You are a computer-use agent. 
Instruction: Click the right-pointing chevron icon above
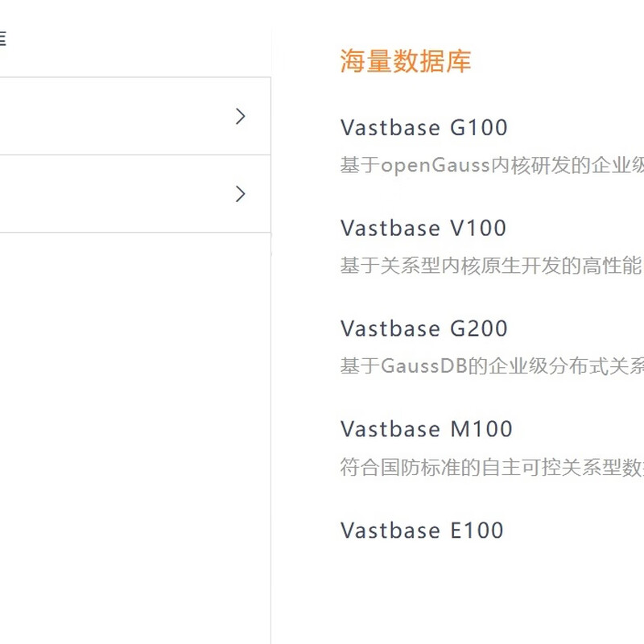point(240,117)
